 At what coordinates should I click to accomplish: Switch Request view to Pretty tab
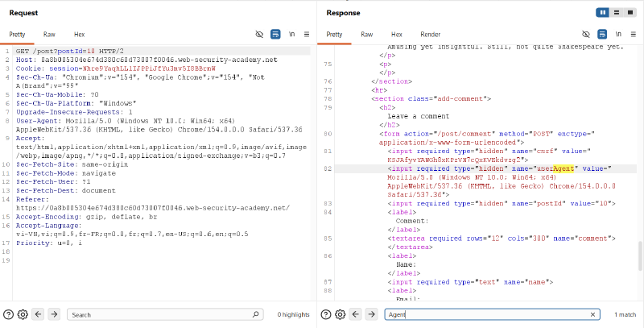coord(17,35)
